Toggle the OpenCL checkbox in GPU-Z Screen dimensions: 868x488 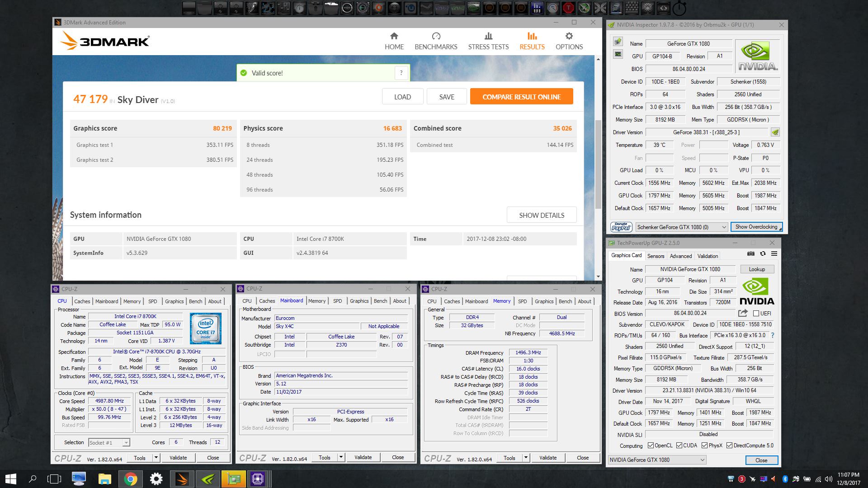tap(651, 446)
